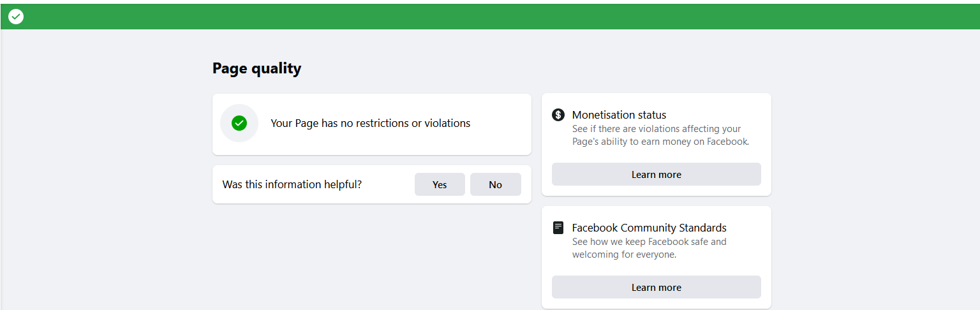Click the 'keep Facebook safe' description text
This screenshot has height=310, width=980.
tap(649, 248)
